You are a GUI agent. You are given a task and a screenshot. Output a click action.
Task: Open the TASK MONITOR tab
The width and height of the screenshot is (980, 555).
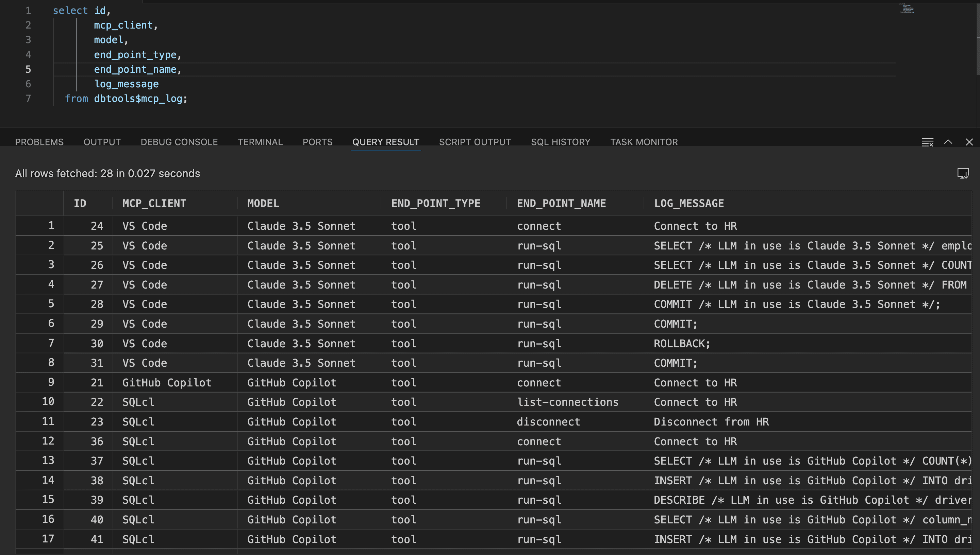coord(644,142)
